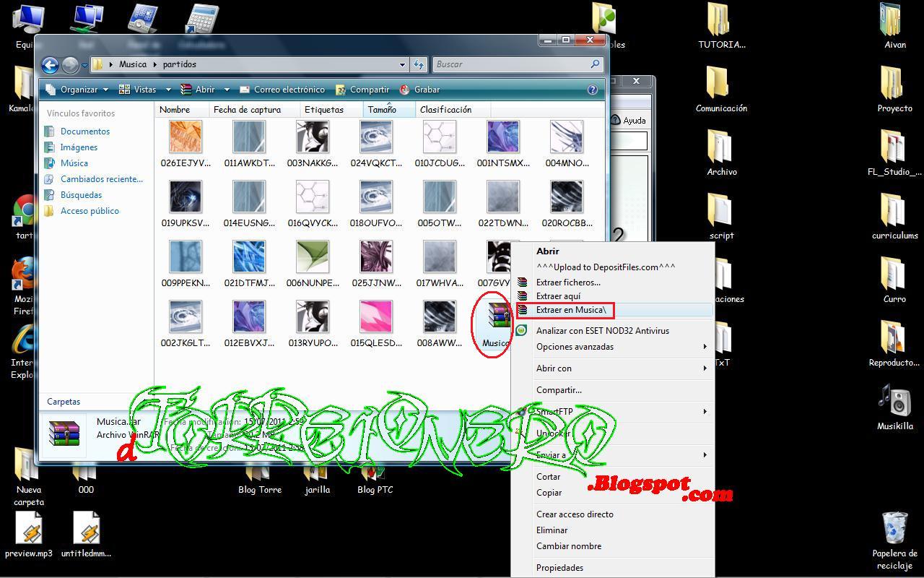Screen dimensions: 924x578
Task: Click the Back navigation arrow in Explorer
Action: coord(50,65)
